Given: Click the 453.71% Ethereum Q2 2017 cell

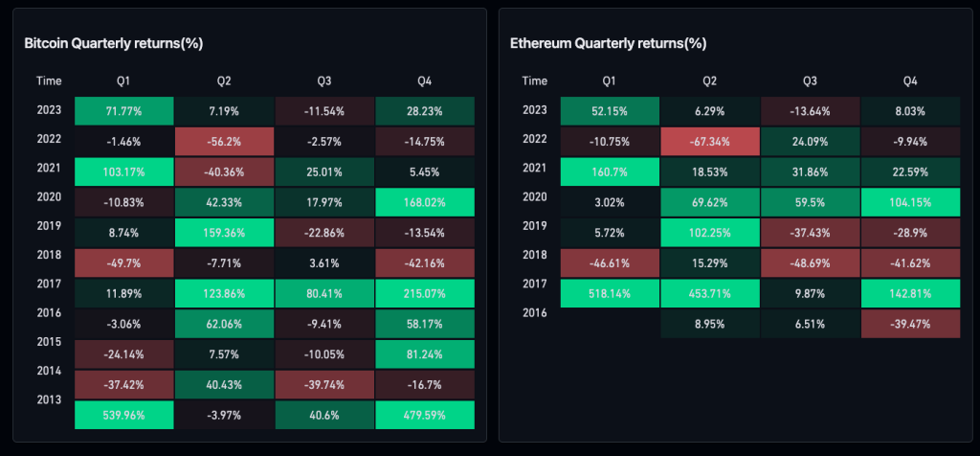Looking at the screenshot, I should point(710,293).
